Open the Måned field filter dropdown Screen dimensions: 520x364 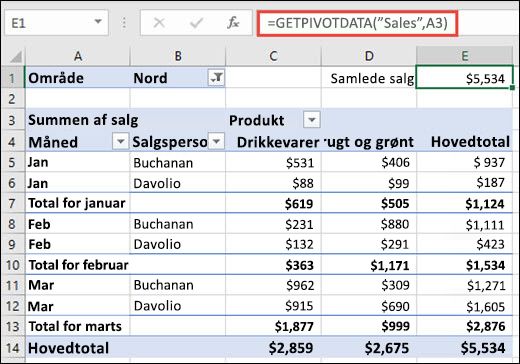(121, 141)
